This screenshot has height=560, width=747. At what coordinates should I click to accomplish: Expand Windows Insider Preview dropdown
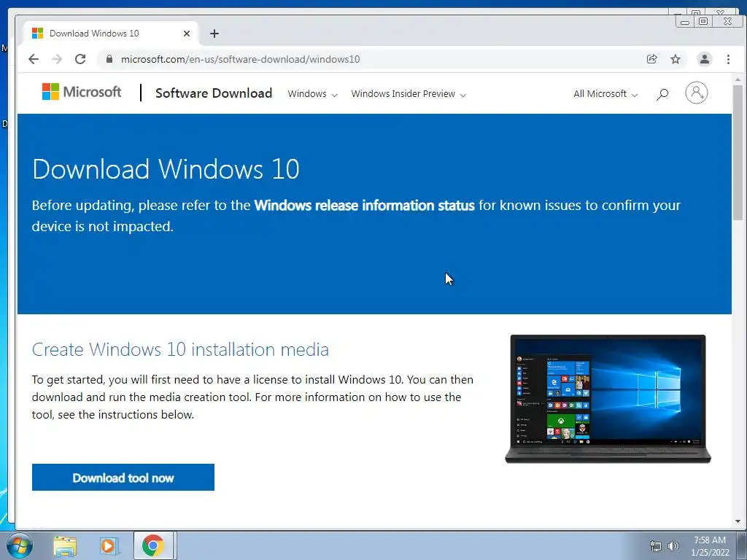(409, 94)
